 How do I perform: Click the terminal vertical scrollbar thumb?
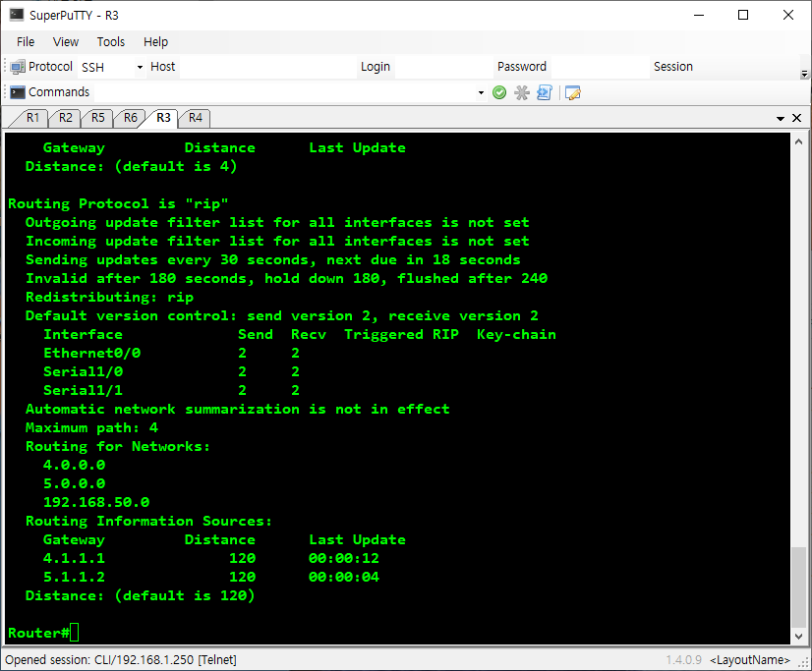click(x=798, y=587)
